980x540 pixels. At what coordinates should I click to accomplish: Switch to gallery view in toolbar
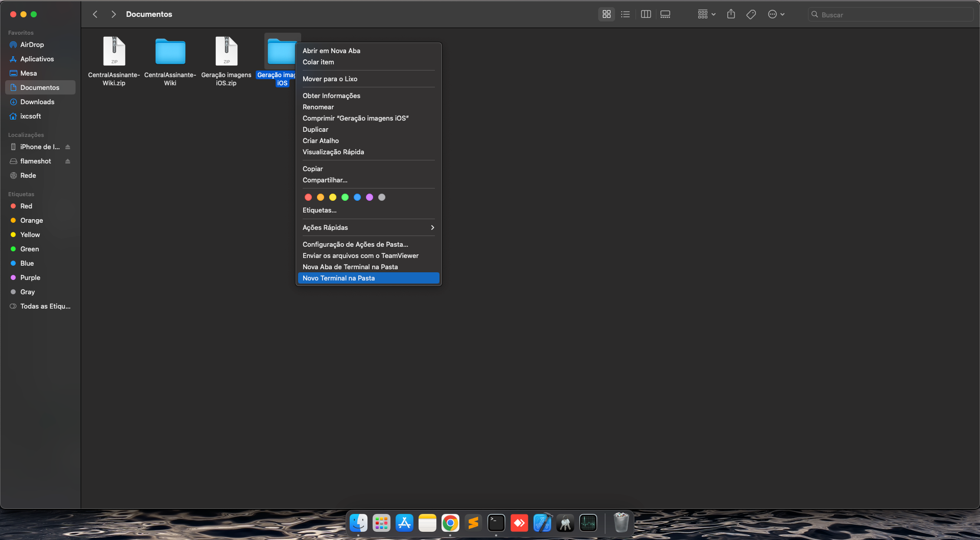(x=665, y=14)
